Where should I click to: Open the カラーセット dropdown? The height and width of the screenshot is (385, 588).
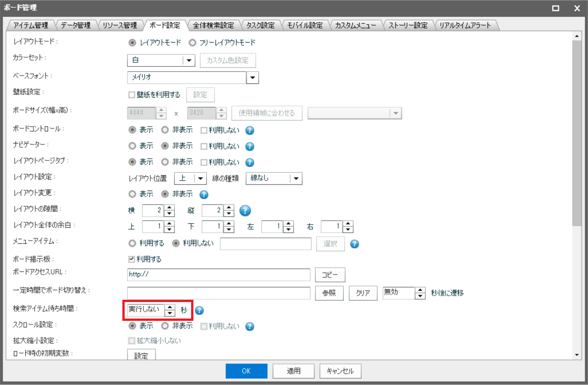point(189,60)
